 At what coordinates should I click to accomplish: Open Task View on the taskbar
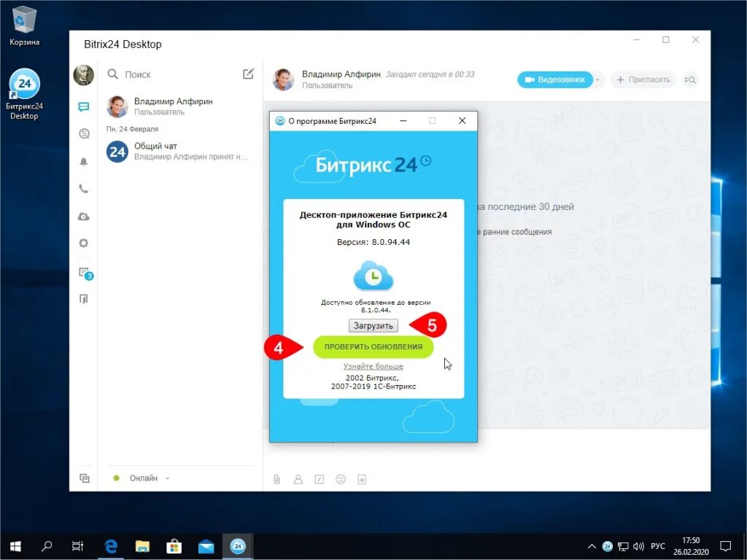[77, 546]
